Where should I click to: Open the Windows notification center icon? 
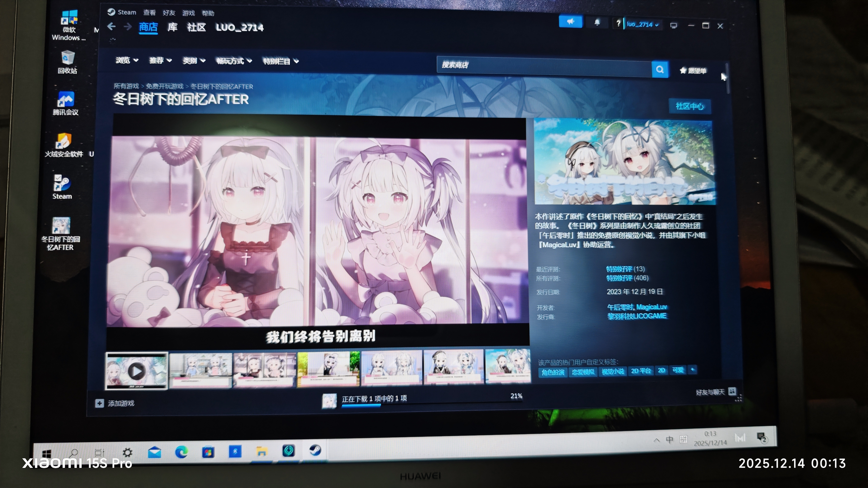pyautogui.click(x=762, y=437)
